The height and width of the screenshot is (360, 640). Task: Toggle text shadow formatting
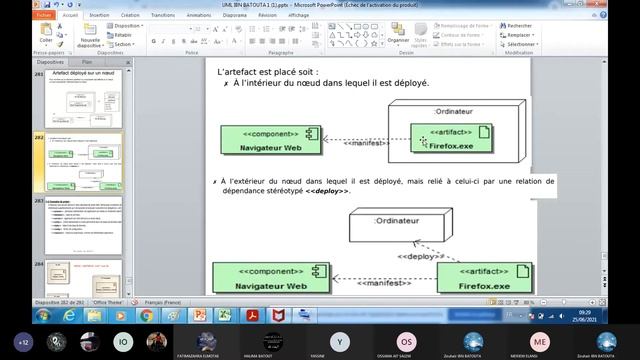[x=183, y=41]
